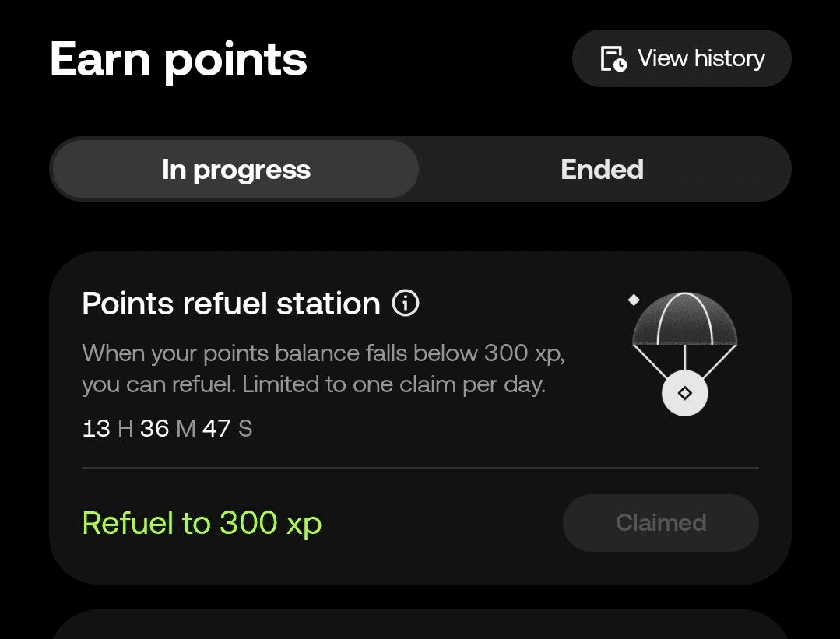Click the Earn points heading
The width and height of the screenshot is (840, 639).
click(x=178, y=60)
